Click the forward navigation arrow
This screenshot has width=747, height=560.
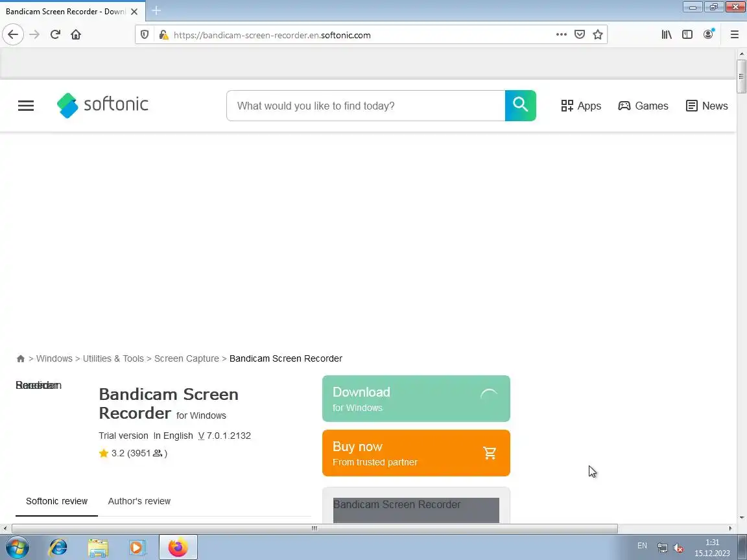click(x=34, y=34)
